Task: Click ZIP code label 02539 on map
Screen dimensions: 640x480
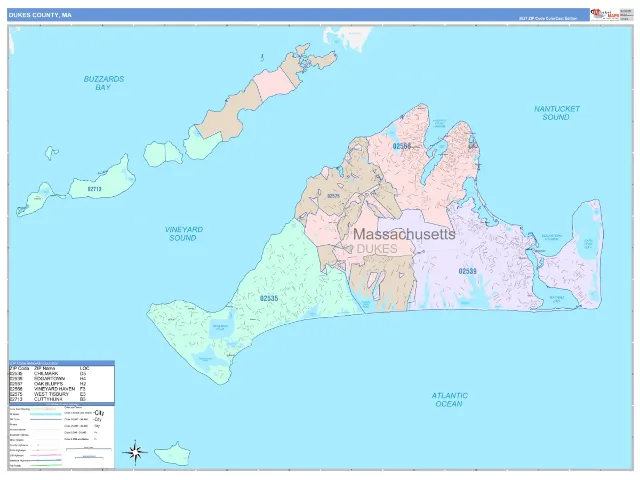Action: [x=467, y=271]
